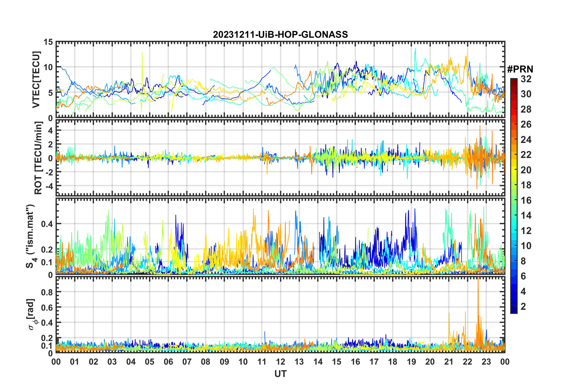The width and height of the screenshot is (561, 392).
Task: Click the σφ[rad] y-axis label
Action: point(32,314)
